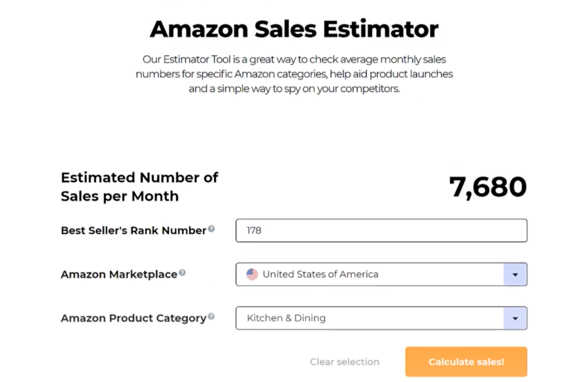
Task: Click the United States flag icon
Action: (x=252, y=274)
